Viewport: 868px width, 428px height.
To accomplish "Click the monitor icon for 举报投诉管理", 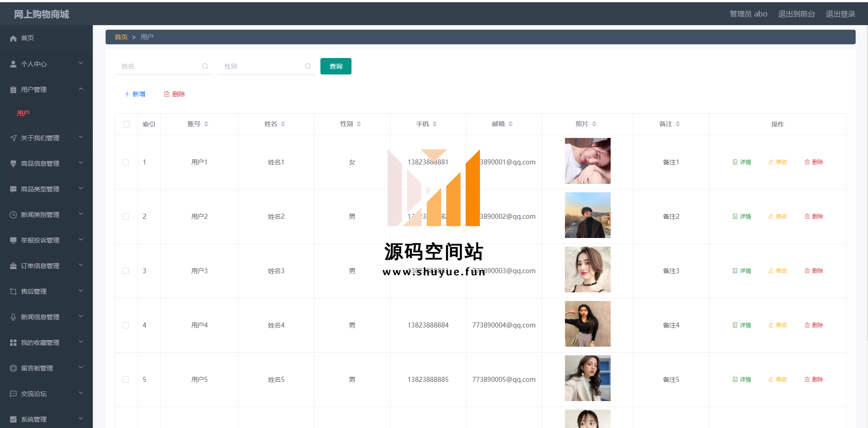I will tap(13, 240).
